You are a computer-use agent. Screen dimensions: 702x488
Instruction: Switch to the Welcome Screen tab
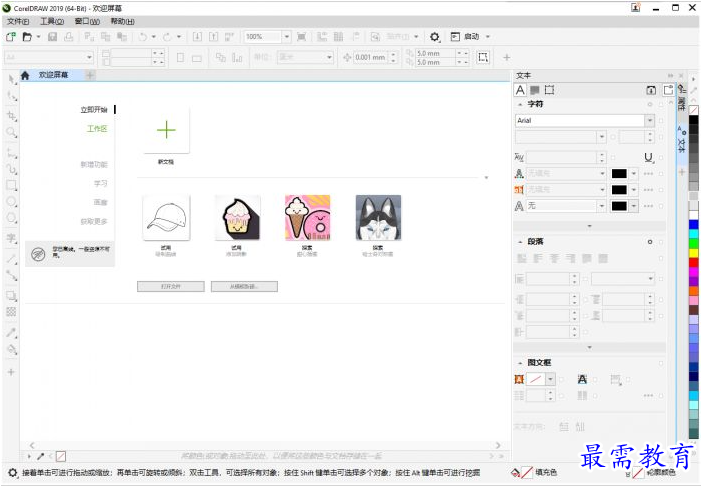(x=53, y=75)
